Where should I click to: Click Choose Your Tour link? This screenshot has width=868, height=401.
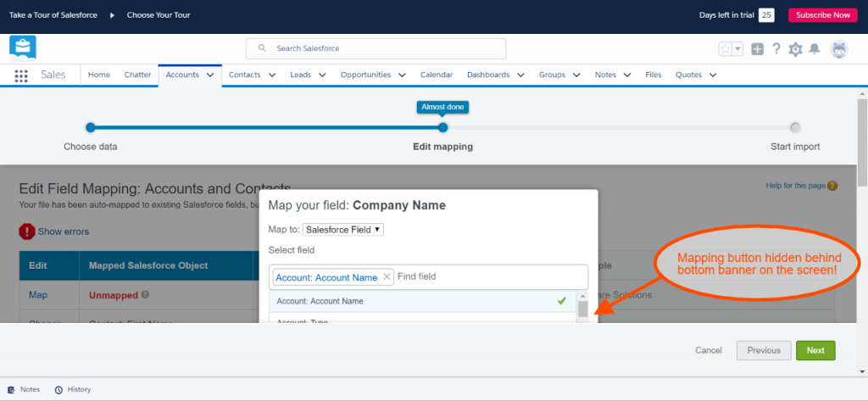pyautogui.click(x=159, y=15)
